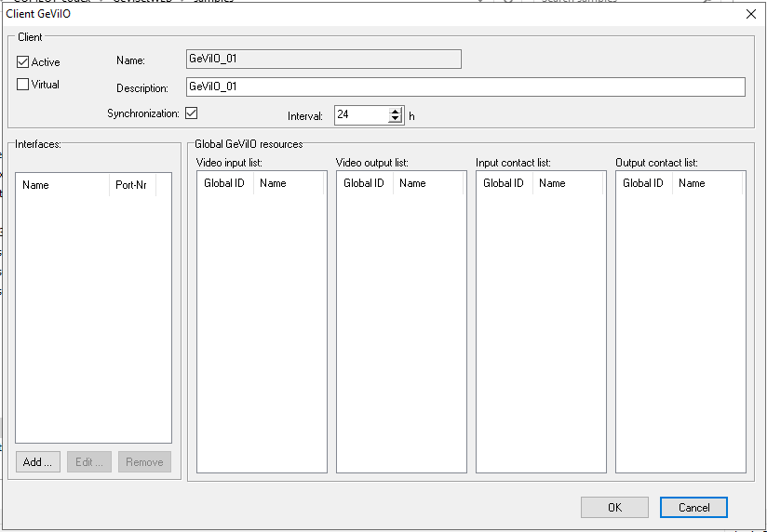Screen dimensions: 767x532
Task: Click Global ID header in Input contact list
Action: point(504,183)
